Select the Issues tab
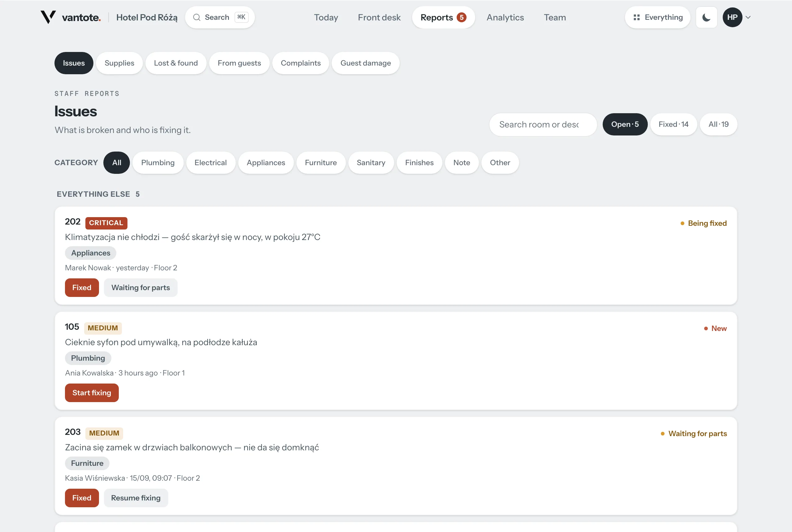 coord(74,63)
